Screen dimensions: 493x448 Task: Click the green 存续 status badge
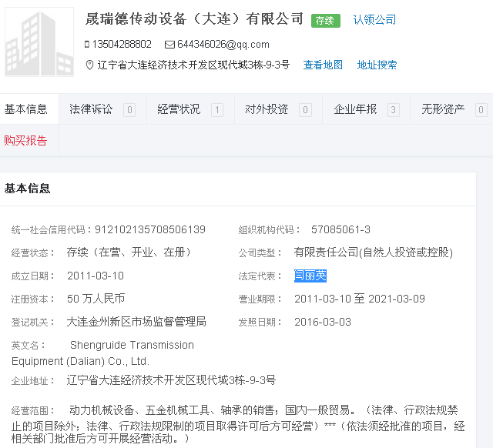pyautogui.click(x=325, y=21)
